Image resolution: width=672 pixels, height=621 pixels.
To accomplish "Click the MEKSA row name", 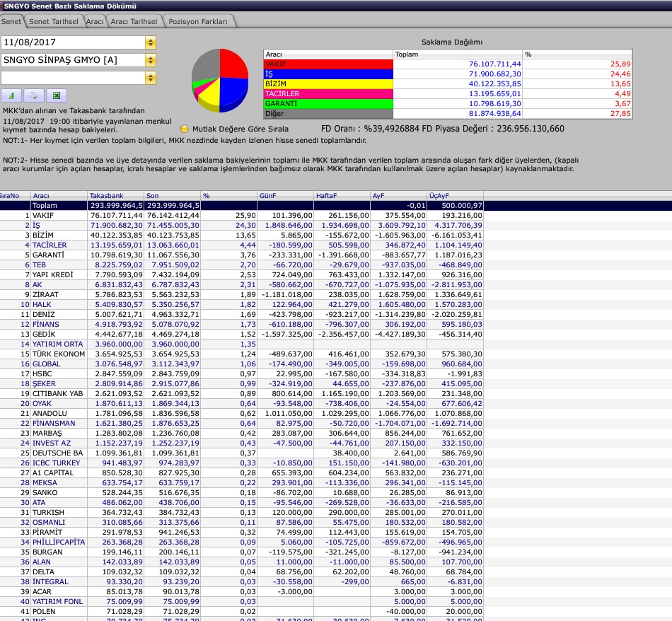I will (45, 482).
